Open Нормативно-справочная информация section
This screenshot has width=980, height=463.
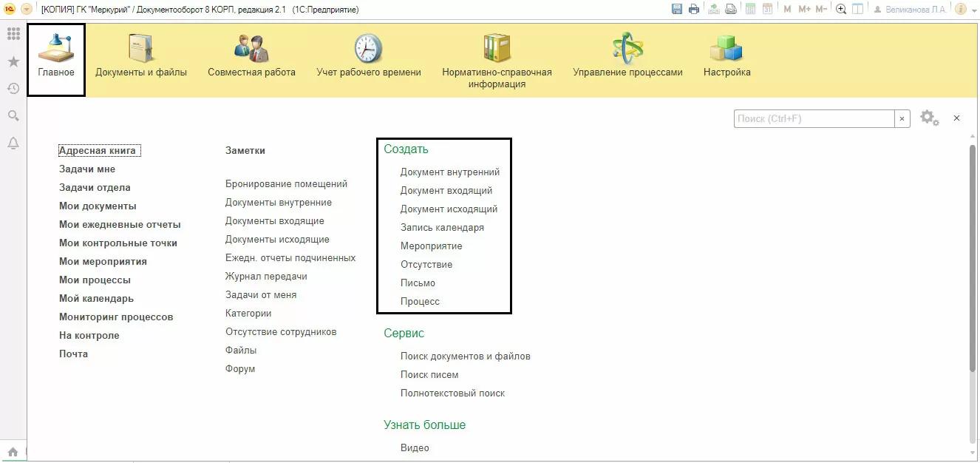point(497,61)
